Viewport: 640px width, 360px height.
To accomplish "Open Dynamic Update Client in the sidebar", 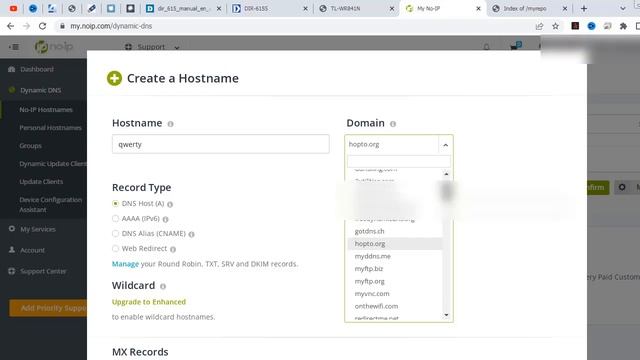I will (53, 164).
